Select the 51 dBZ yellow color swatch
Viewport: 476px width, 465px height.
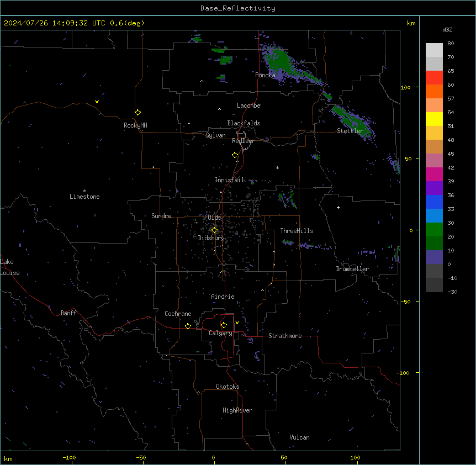click(434, 119)
